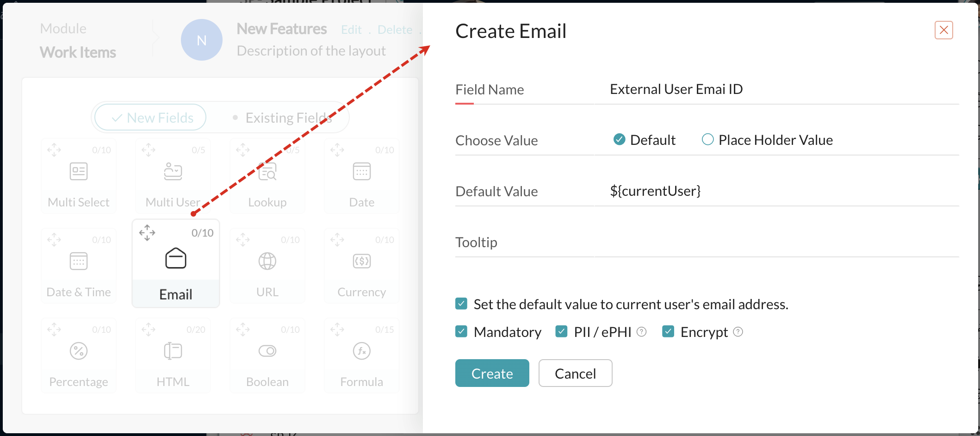
Task: Click the Tooltip input field
Action: tap(776, 242)
